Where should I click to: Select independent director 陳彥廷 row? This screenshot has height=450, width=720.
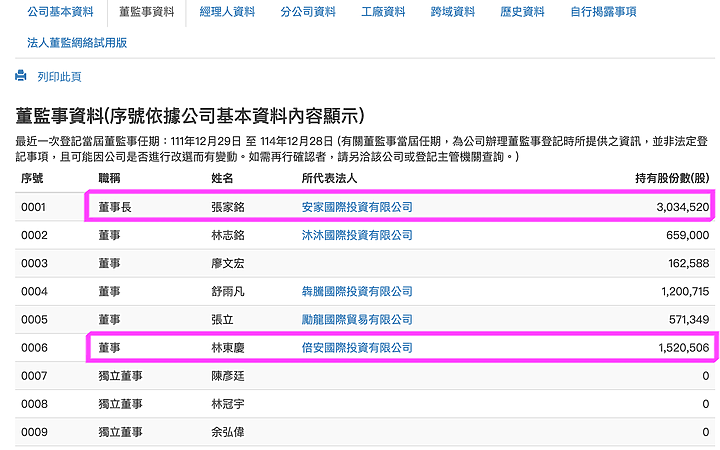coord(365,376)
